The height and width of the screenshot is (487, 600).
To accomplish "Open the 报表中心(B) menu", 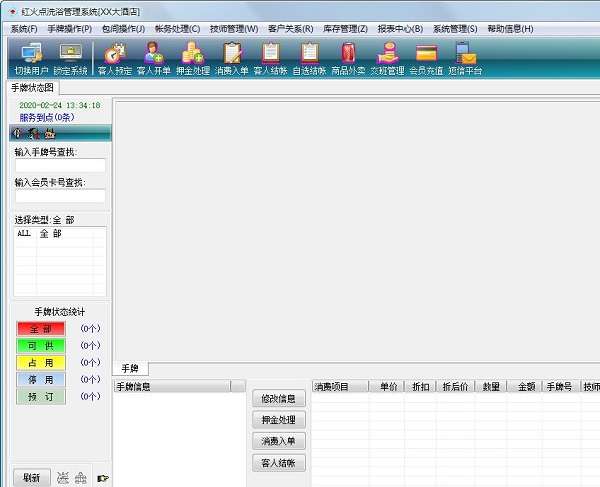I will [400, 29].
